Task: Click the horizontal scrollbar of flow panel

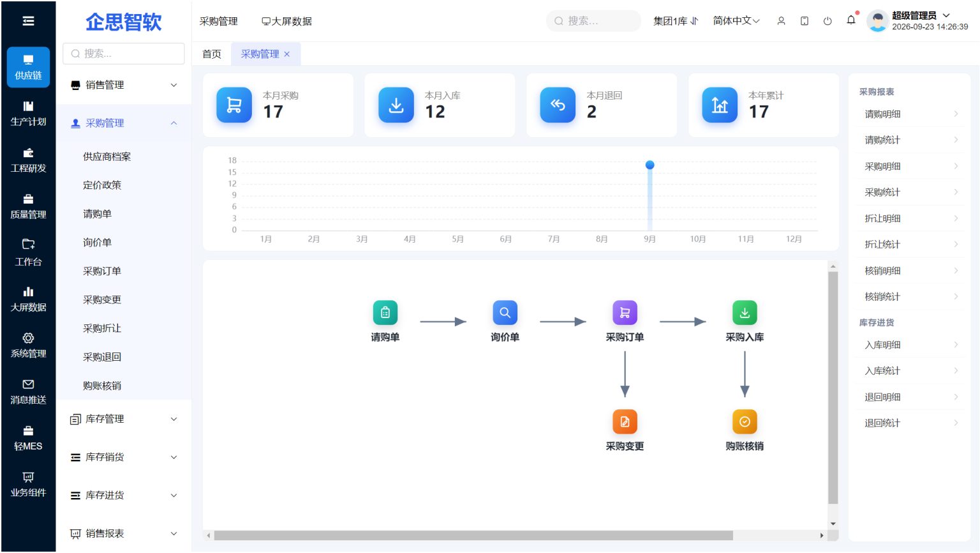Action: [x=473, y=536]
